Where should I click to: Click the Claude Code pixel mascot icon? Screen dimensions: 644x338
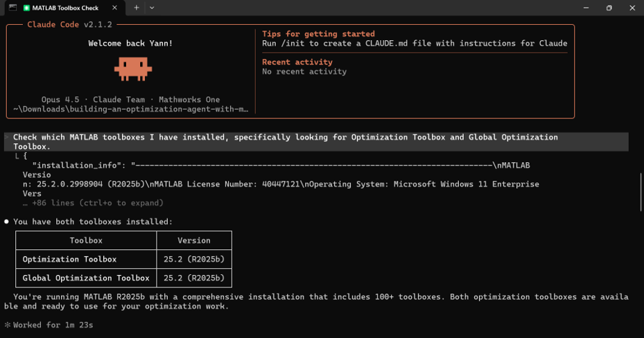point(132,68)
